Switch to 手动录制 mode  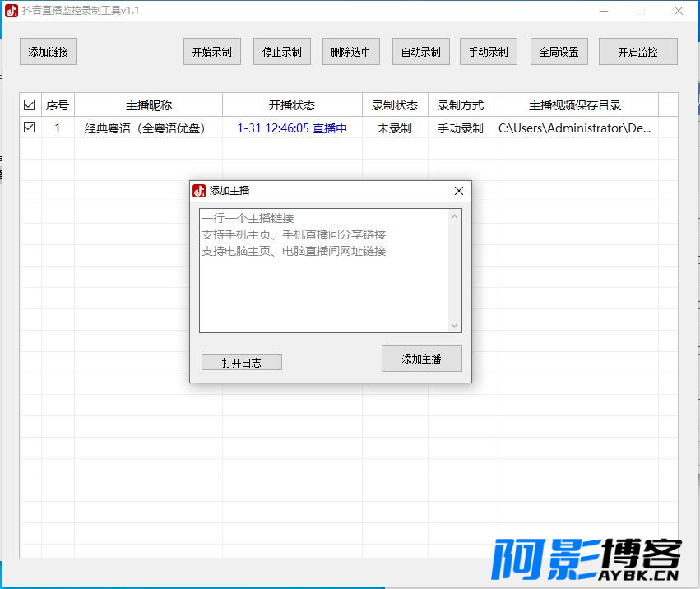tap(489, 52)
